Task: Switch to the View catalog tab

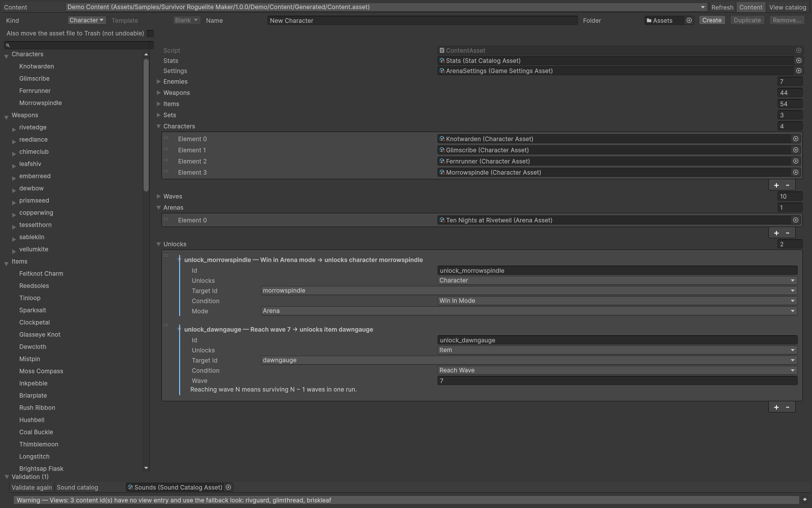Action: (x=788, y=7)
